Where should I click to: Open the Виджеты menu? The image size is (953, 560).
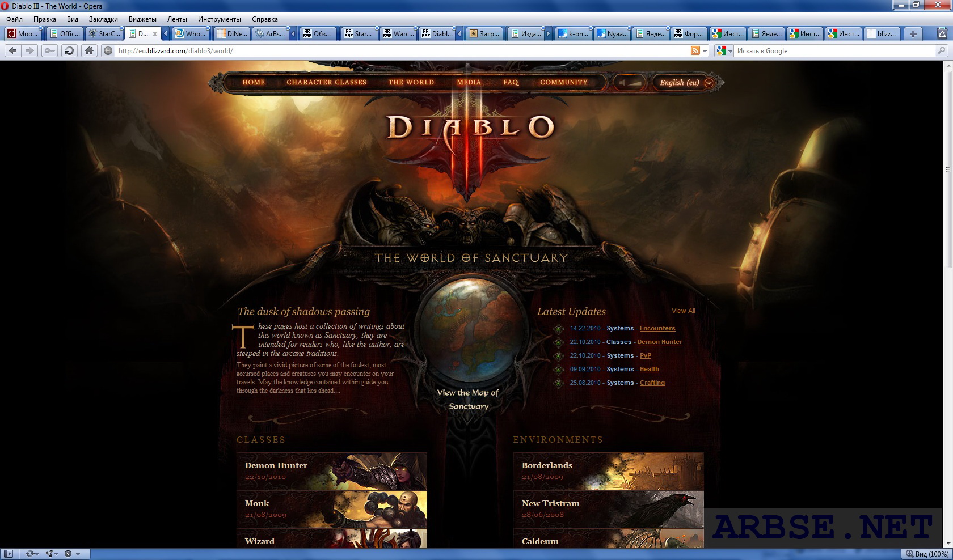pyautogui.click(x=142, y=19)
